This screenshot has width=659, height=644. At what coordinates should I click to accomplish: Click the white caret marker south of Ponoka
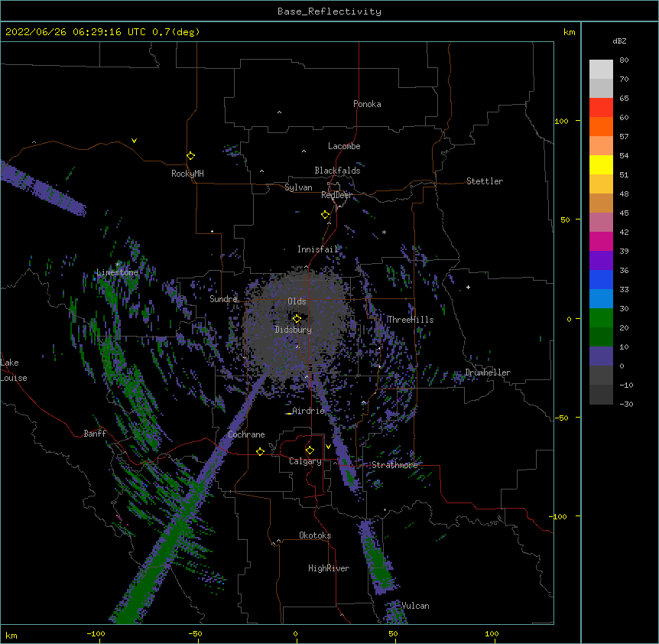coord(279,112)
